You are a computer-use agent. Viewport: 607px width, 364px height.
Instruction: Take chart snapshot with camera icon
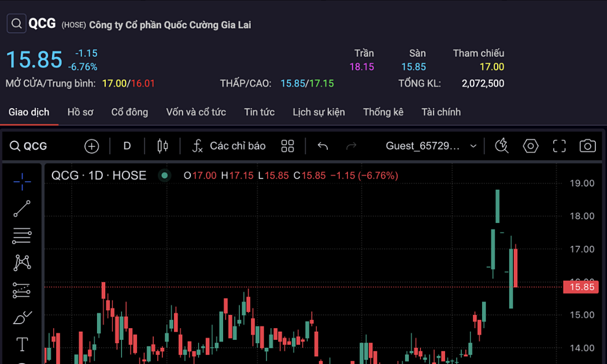[x=587, y=146]
